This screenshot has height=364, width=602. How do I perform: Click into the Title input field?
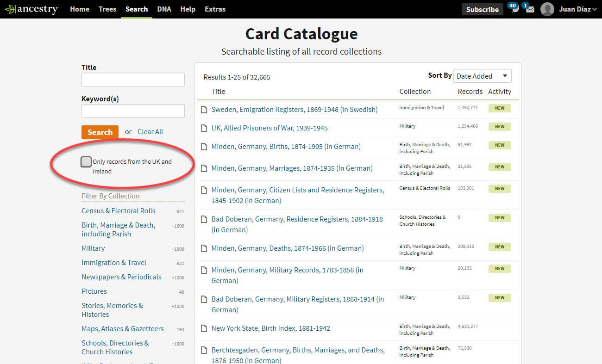(133, 80)
